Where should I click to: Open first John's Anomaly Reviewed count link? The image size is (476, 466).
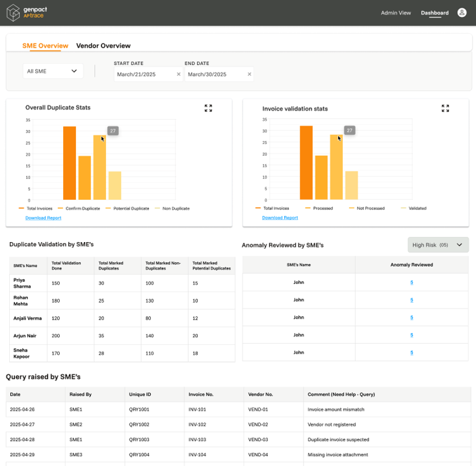click(x=412, y=282)
